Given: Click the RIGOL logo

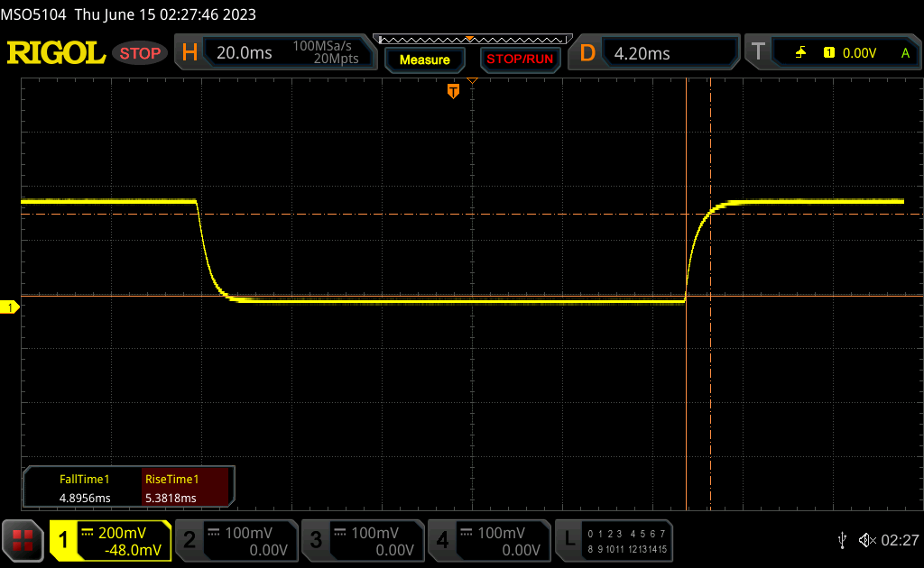Looking at the screenshot, I should click(x=56, y=53).
